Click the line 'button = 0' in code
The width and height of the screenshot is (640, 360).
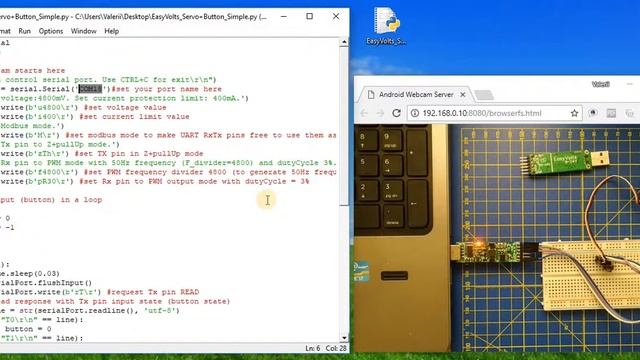tap(28, 329)
